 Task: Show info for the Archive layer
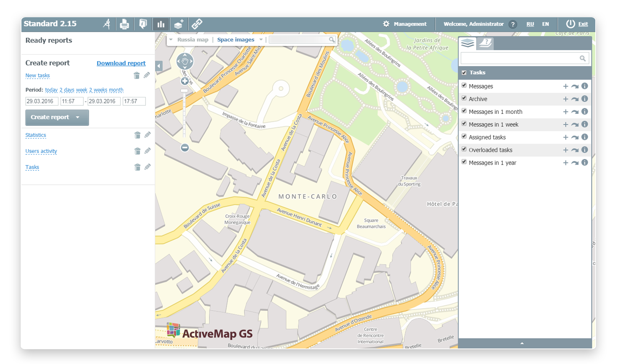[584, 99]
